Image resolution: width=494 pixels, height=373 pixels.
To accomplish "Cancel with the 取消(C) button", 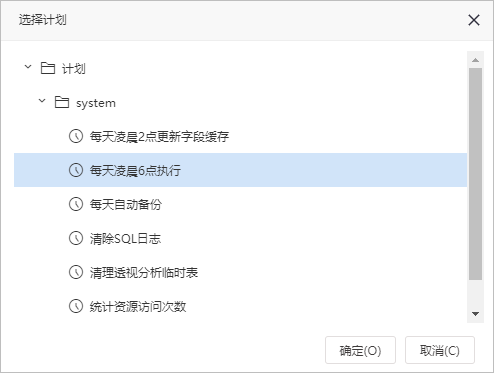I will point(440,350).
